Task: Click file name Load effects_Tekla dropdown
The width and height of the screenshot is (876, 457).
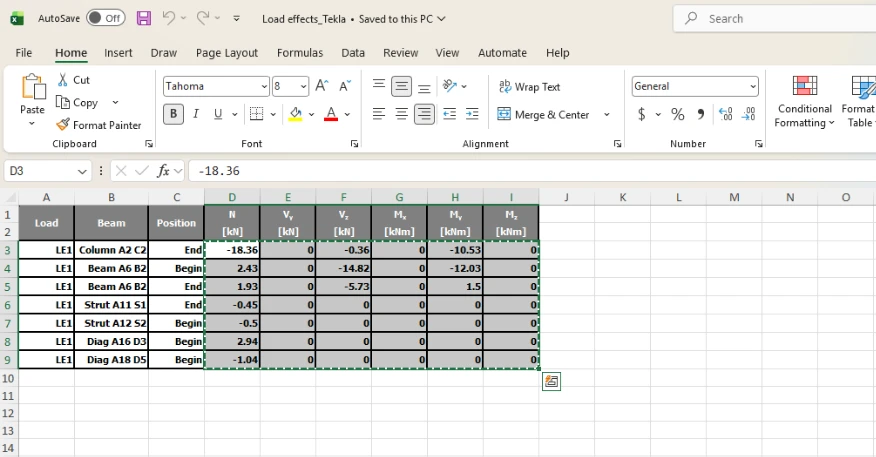Action: point(354,19)
